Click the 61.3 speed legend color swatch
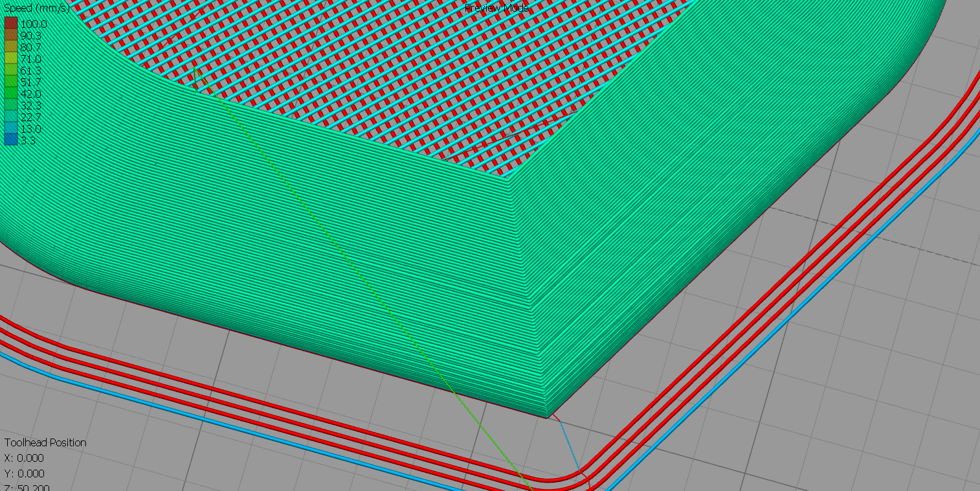The width and height of the screenshot is (980, 491). (11, 71)
